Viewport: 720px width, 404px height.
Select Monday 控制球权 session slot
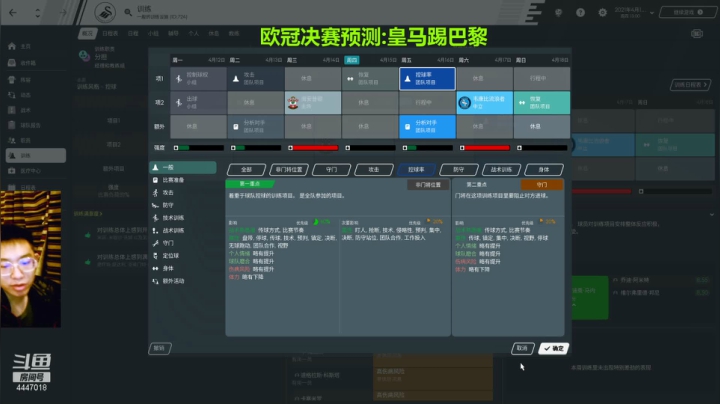[x=198, y=79]
